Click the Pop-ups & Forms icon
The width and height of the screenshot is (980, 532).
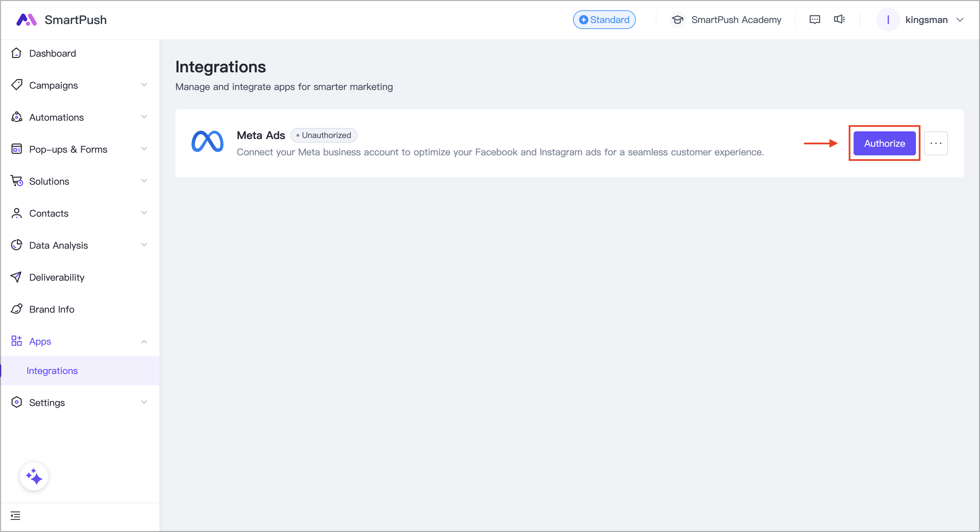coord(16,149)
